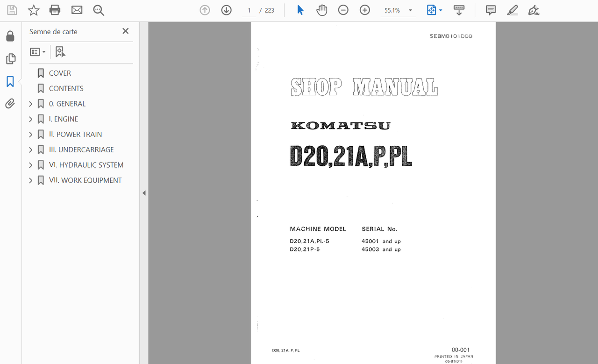Open the page fit options dropdown arrow
Screen dimensions: 598x364
[441, 10]
